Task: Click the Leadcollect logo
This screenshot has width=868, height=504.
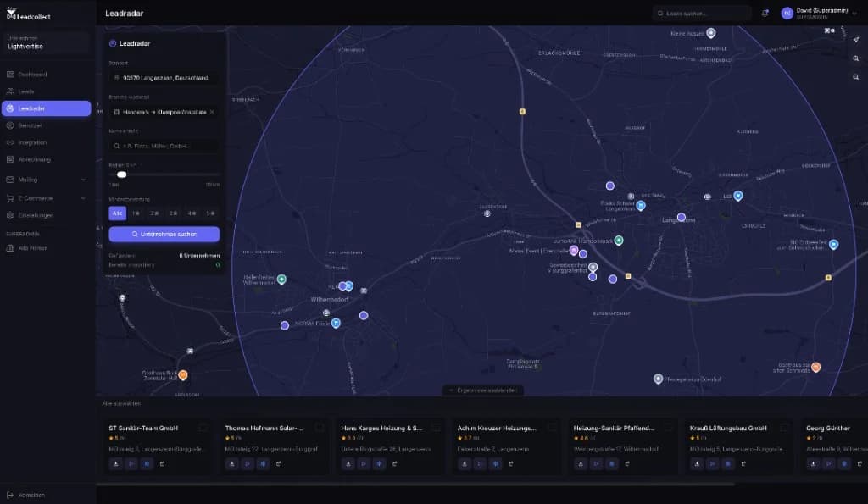Action: tap(28, 14)
